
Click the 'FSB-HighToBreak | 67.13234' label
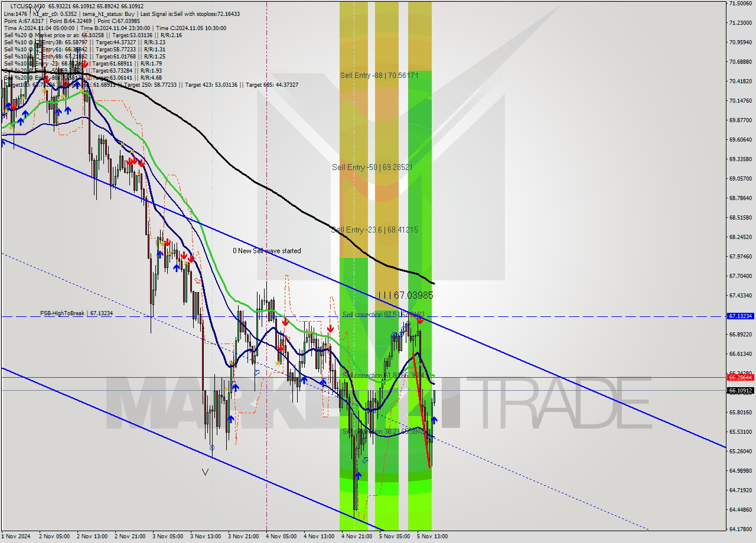76,313
